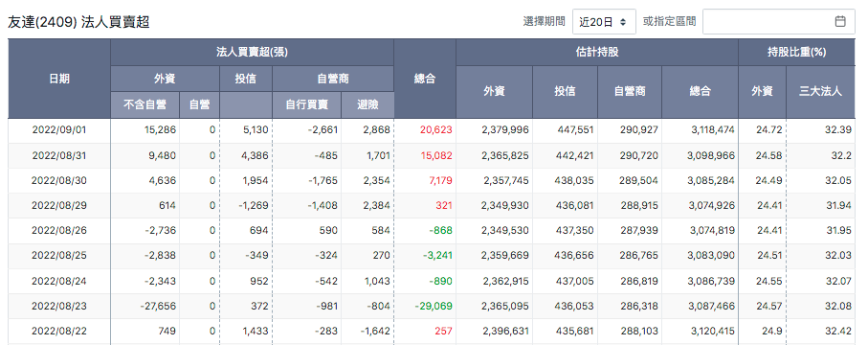Click the foreign net buy value 15,286
The height and width of the screenshot is (345, 868).
click(159, 130)
